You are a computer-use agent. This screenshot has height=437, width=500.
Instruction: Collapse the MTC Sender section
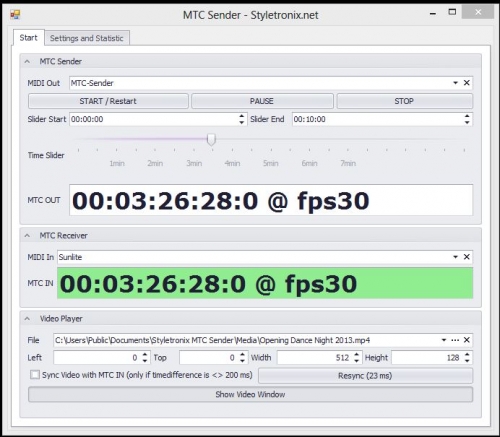click(27, 61)
